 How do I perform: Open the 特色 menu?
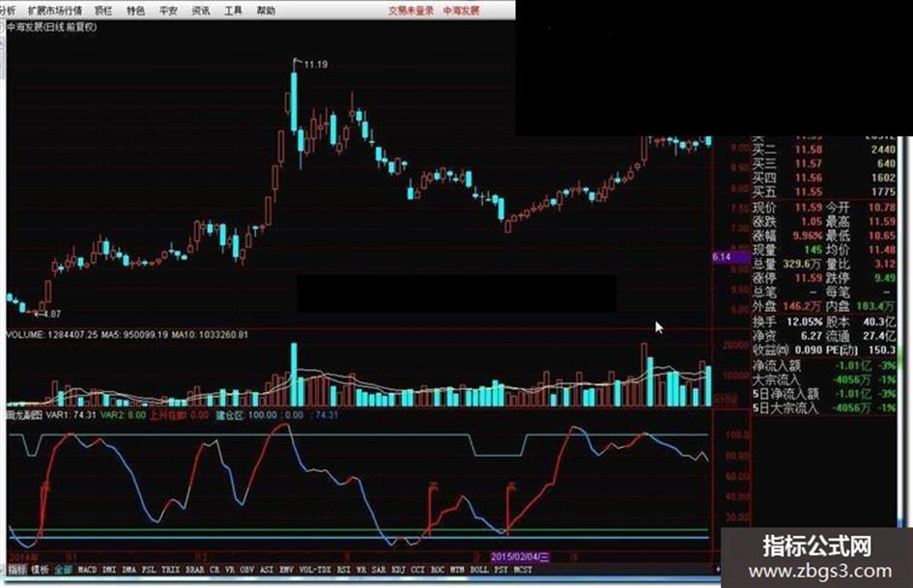tap(135, 11)
